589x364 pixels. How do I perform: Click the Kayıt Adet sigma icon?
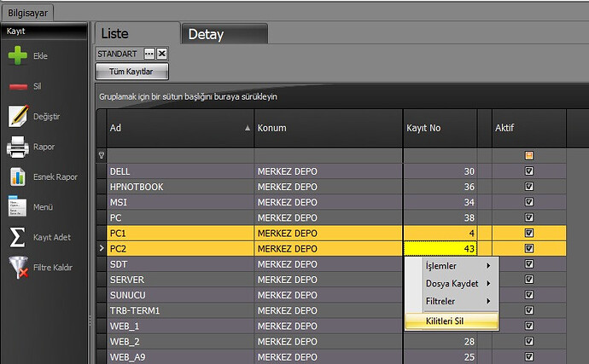point(17,237)
